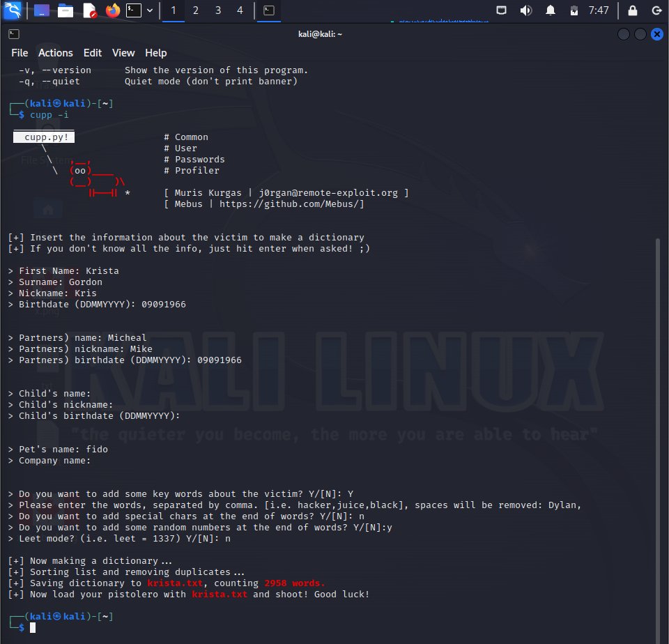Launch Firefox from the panel

coord(113,10)
